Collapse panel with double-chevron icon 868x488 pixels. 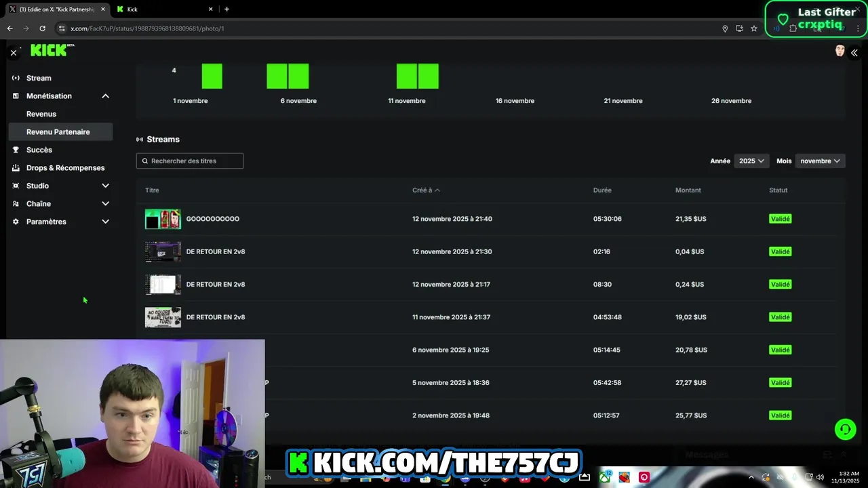tap(854, 52)
